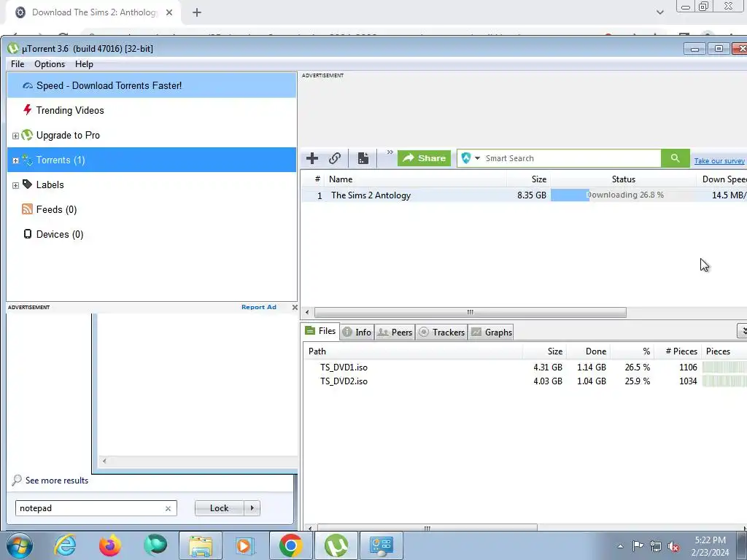This screenshot has height=560, width=747.
Task: Expand the Labels tree node
Action: (x=15, y=185)
